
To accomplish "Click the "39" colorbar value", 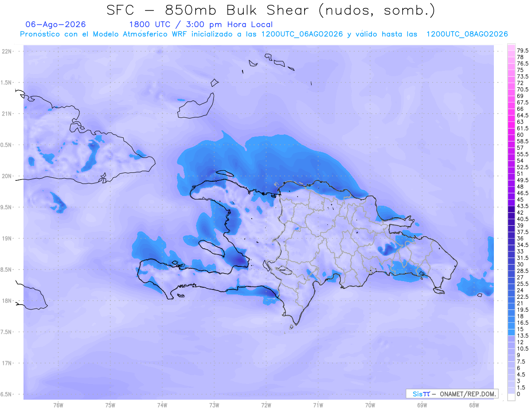I will pos(520,225).
